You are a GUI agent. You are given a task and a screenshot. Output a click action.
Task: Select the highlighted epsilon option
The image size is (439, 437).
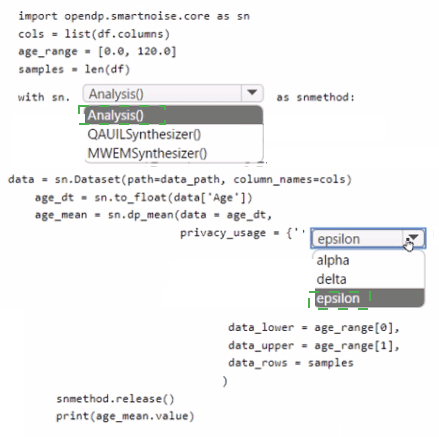(369, 298)
